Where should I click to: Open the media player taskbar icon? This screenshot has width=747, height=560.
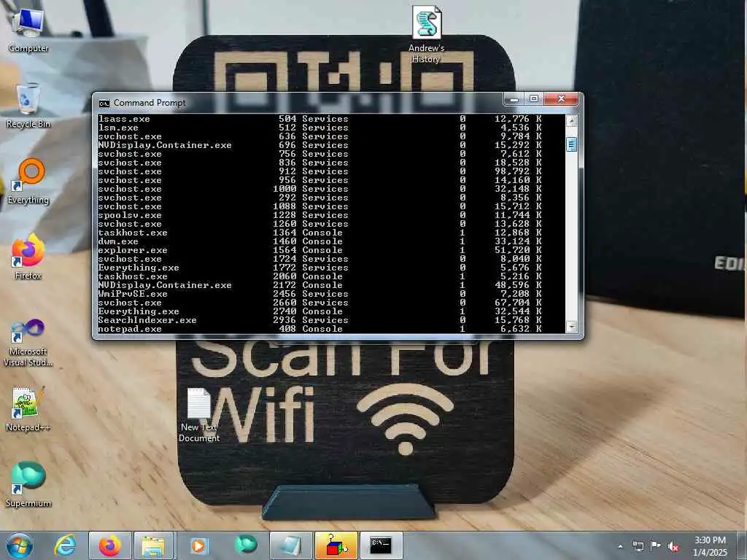[x=198, y=545]
